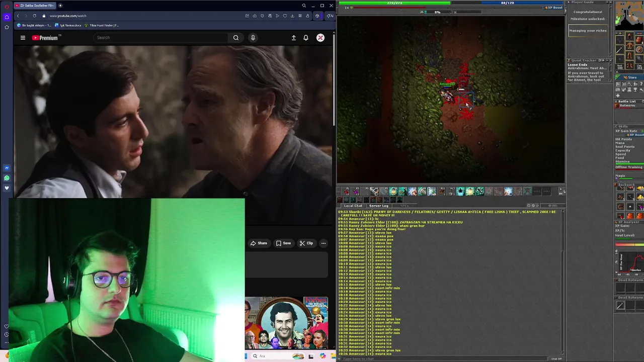Share the Godfather video
The width and height of the screenshot is (644, 362).
pyautogui.click(x=259, y=243)
